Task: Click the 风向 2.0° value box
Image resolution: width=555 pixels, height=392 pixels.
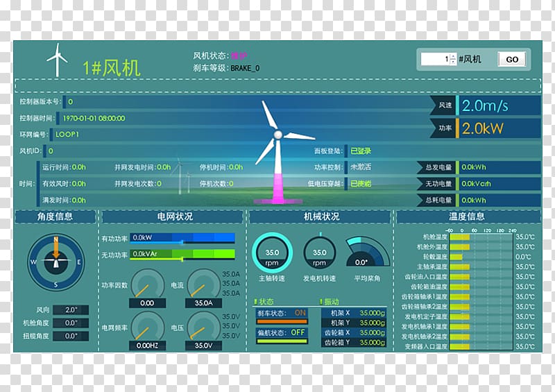Action: point(71,310)
